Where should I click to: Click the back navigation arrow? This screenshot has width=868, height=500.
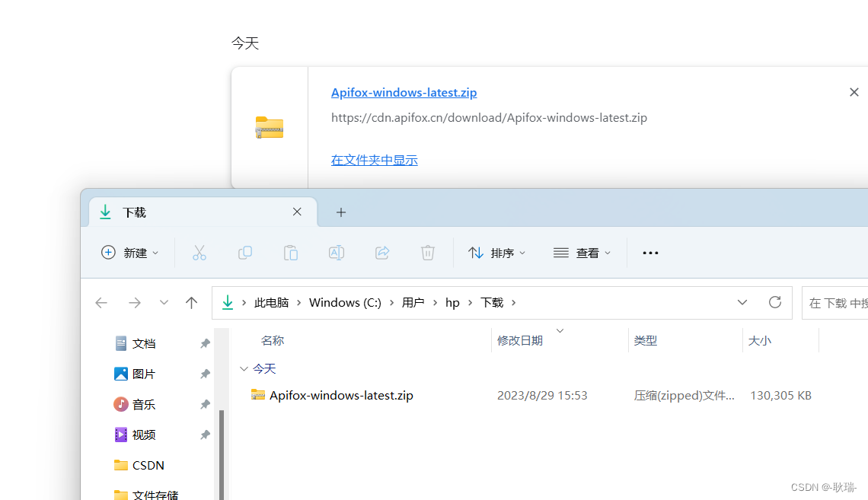[x=101, y=302]
